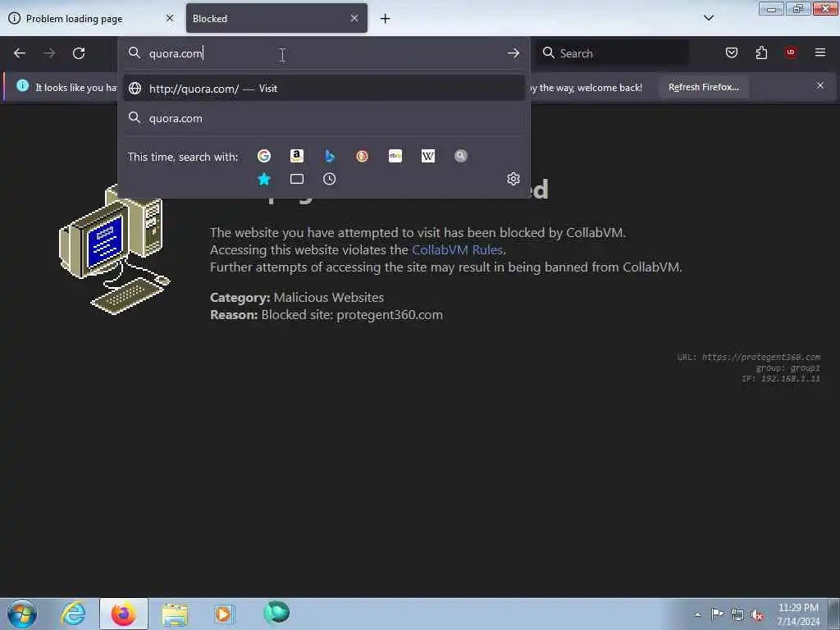
Task: Close the Problem loading page tab
Action: [170, 18]
